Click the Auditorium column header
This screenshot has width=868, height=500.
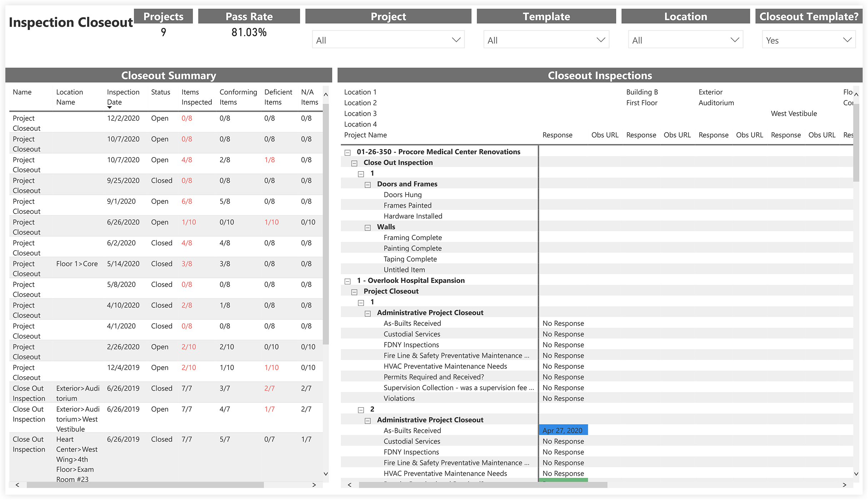coord(716,103)
